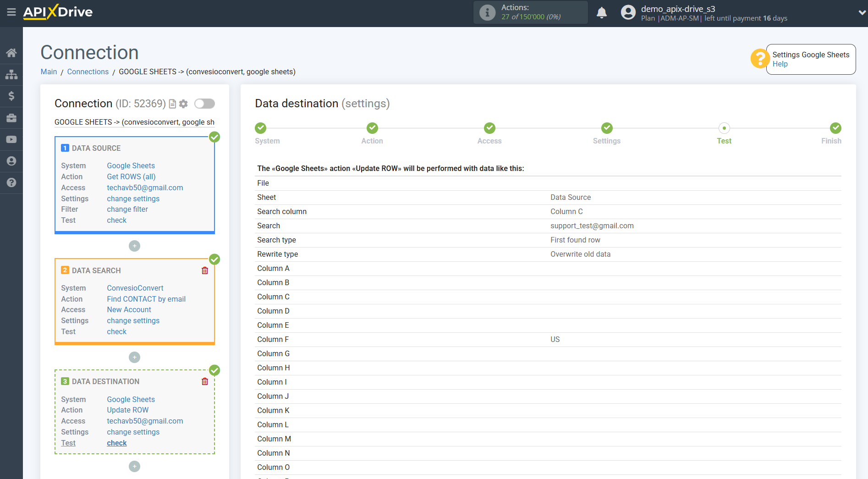This screenshot has height=479, width=868.
Task: Select the Test step radio circle
Action: [724, 128]
